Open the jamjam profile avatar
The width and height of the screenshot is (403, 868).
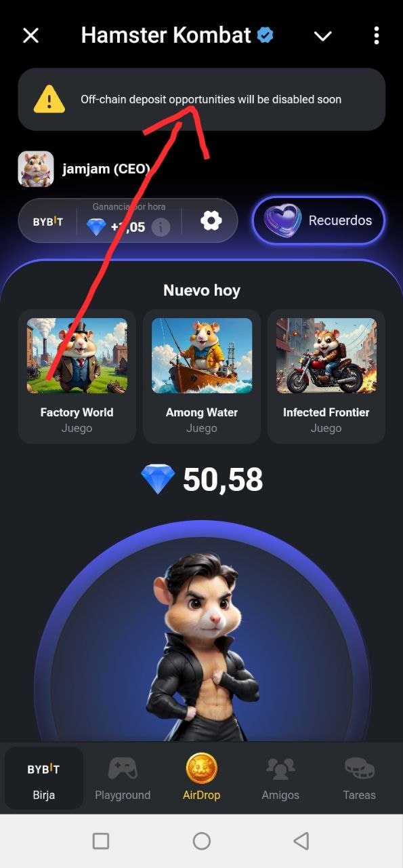click(x=35, y=169)
